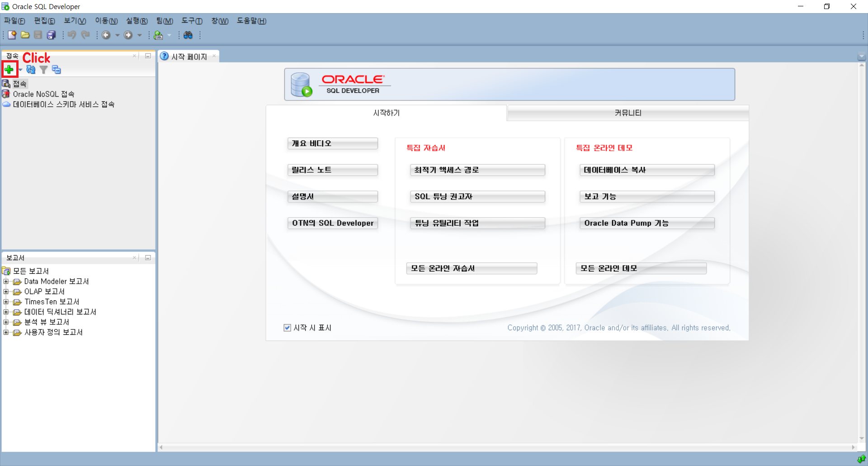Click the Forward navigation arrow icon
This screenshot has width=868, height=466.
128,35
